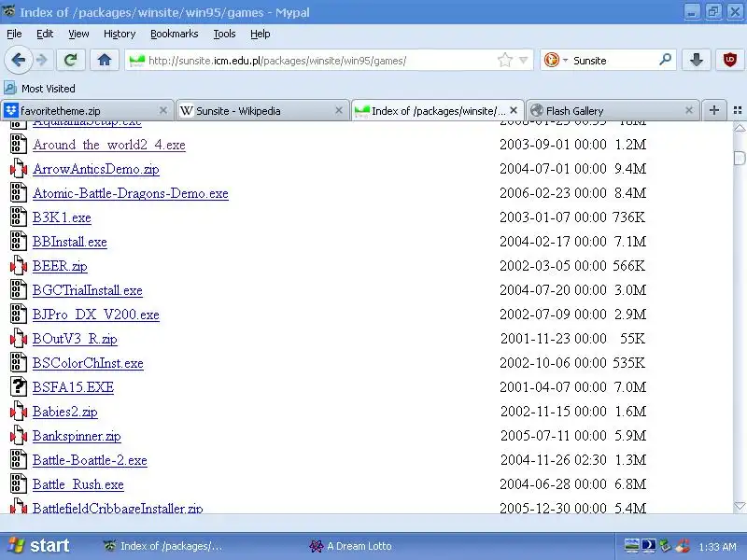Image resolution: width=747 pixels, height=560 pixels.
Task: Click the binary icon beside B3K1.exe
Action: pyautogui.click(x=19, y=217)
